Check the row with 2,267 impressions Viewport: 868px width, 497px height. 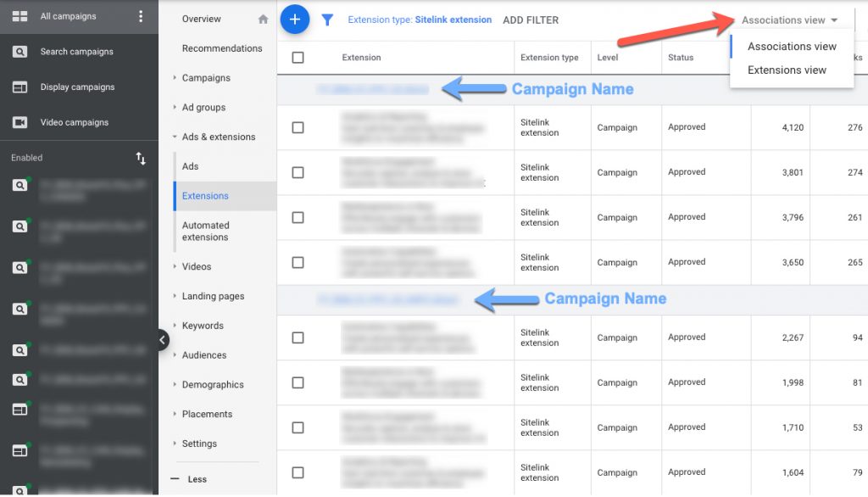pos(298,338)
